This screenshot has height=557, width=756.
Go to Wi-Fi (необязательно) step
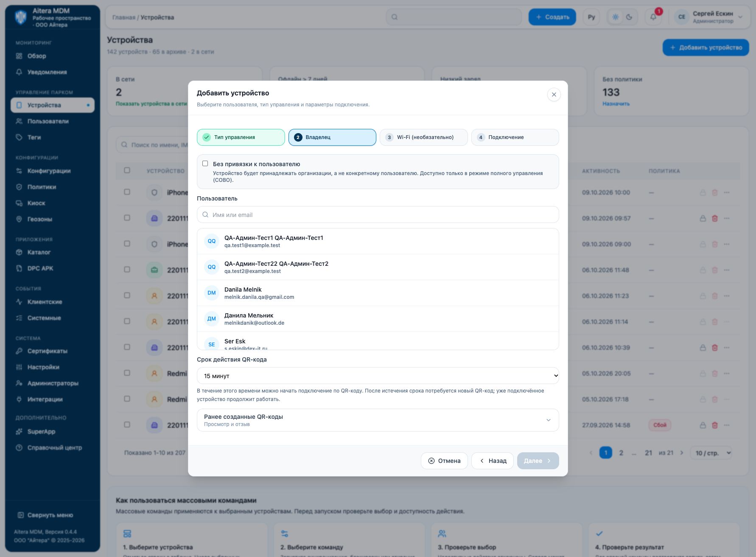423,137
